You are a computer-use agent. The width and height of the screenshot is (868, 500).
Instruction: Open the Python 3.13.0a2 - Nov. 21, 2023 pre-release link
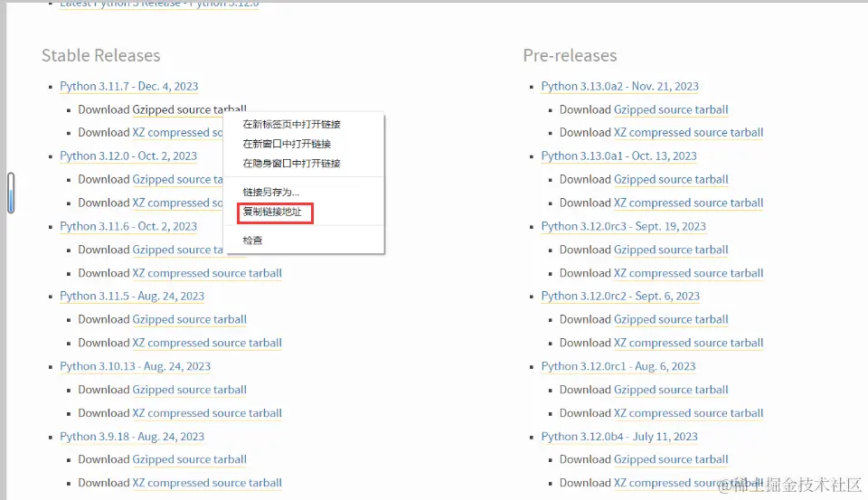coord(620,87)
